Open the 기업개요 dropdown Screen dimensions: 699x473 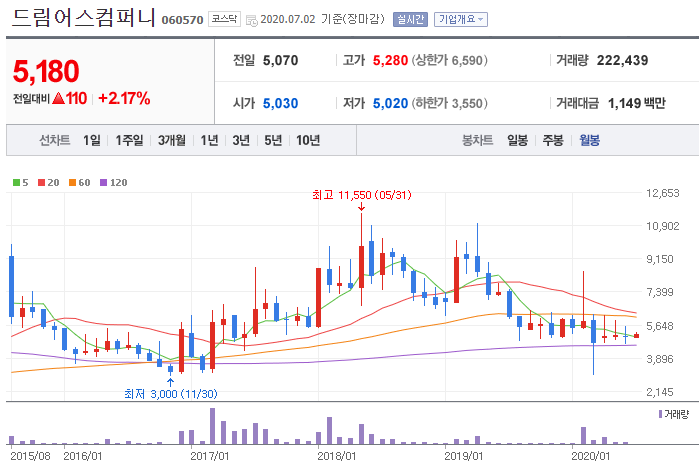click(461, 20)
